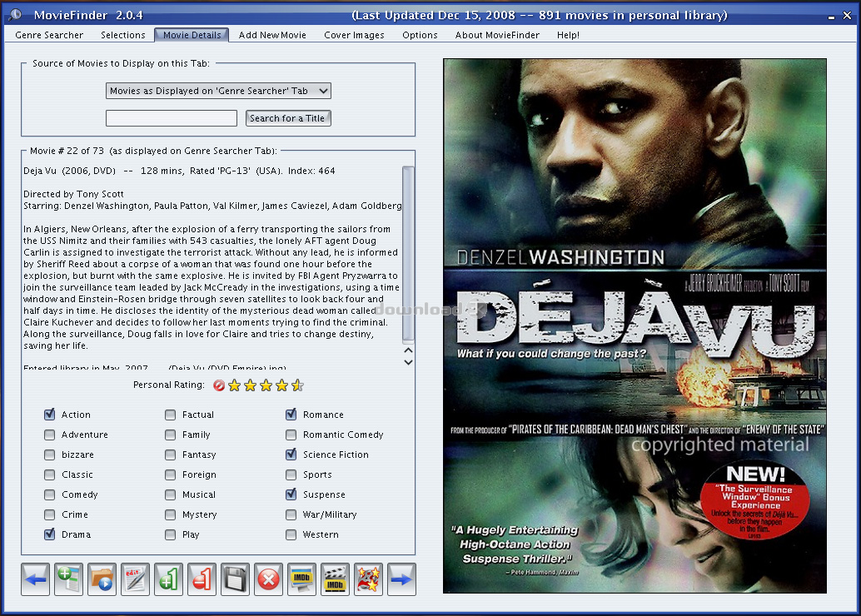This screenshot has width=861, height=616.
Task: Check the Factual genre checkbox
Action: (x=170, y=415)
